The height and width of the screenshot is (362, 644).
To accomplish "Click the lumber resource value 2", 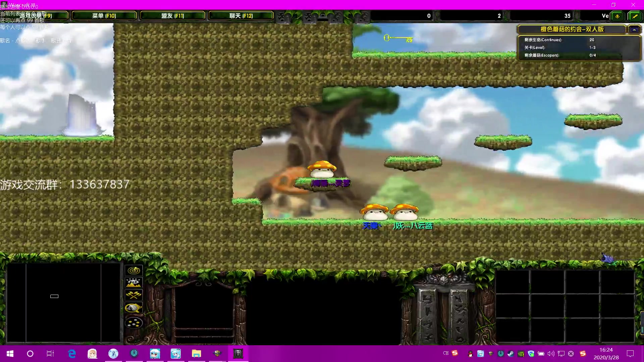I will (499, 16).
